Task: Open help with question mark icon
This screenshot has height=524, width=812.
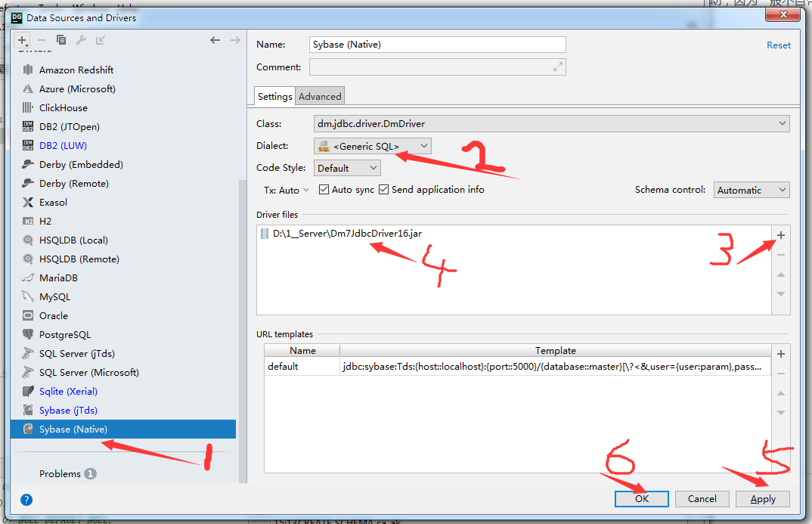Action: click(x=26, y=500)
